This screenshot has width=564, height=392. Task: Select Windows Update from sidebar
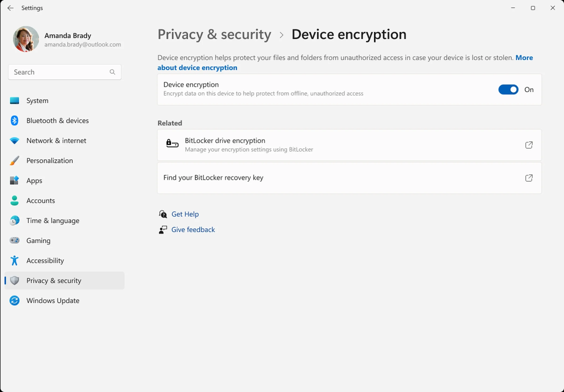pos(53,300)
